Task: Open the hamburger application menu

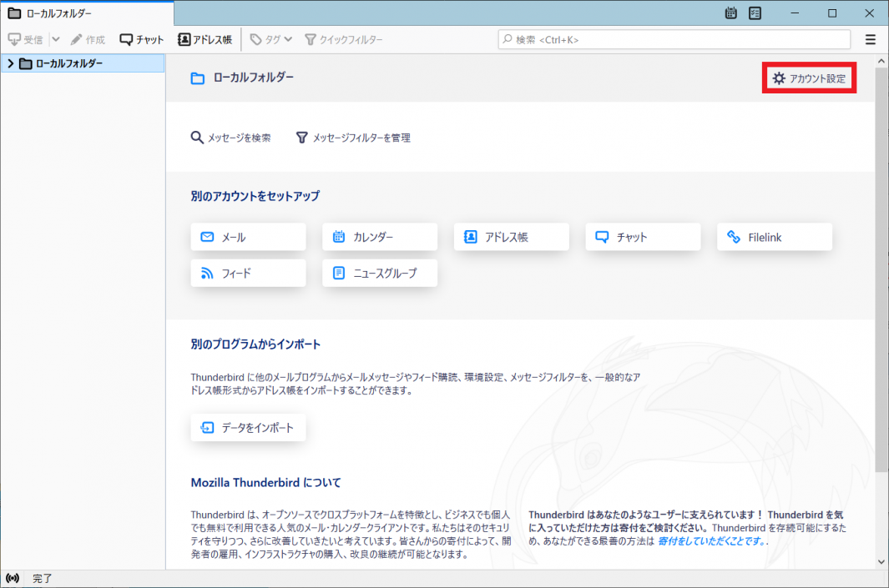Action: [x=871, y=39]
